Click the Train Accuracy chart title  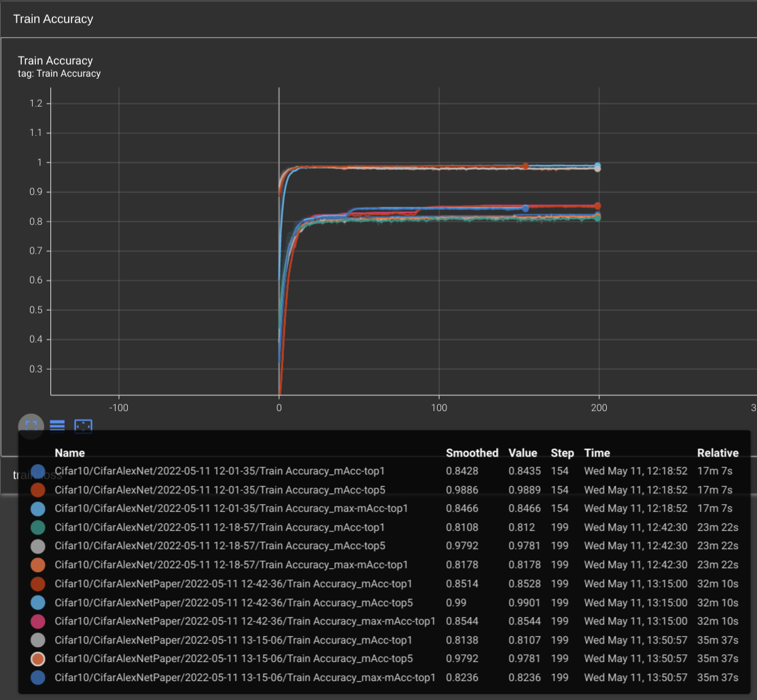click(x=55, y=60)
